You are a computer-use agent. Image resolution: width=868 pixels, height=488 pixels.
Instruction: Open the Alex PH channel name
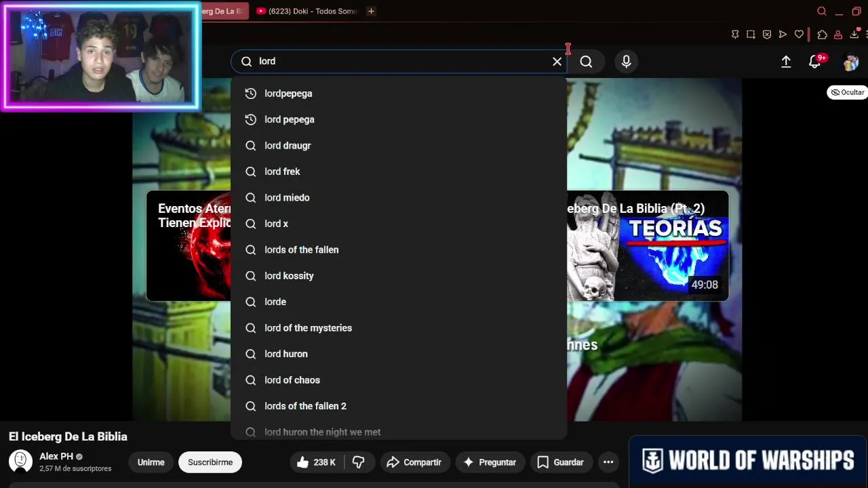tap(56, 457)
